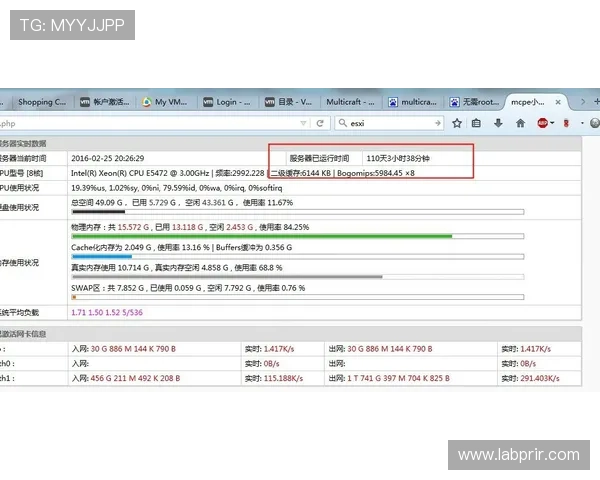This screenshot has width=600, height=480.
Task: Click the CPU usage line 19.39%us
Action: pos(176,188)
